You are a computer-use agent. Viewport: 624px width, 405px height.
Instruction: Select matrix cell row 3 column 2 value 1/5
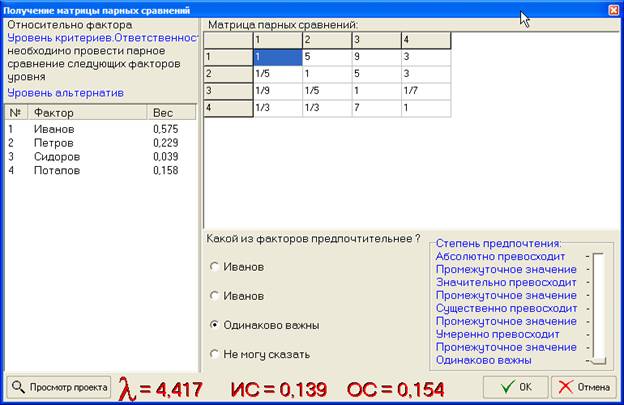click(327, 91)
